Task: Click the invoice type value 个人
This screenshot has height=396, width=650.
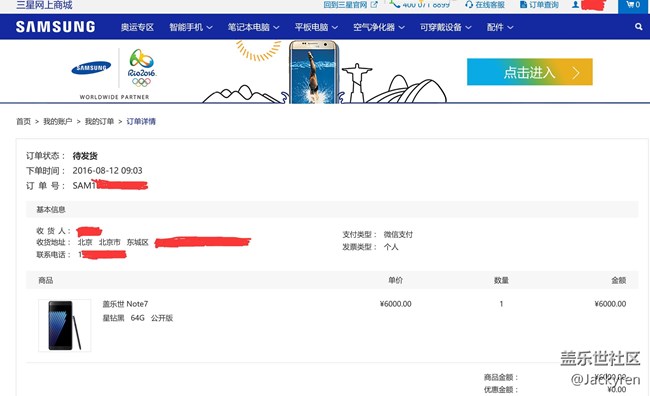Action: tap(391, 247)
